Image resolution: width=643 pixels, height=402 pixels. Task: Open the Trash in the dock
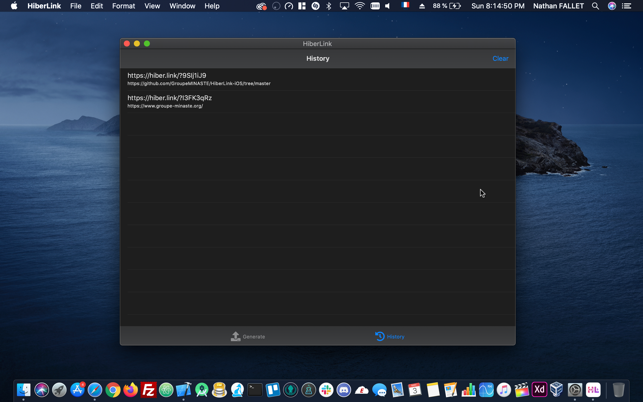coord(618,389)
